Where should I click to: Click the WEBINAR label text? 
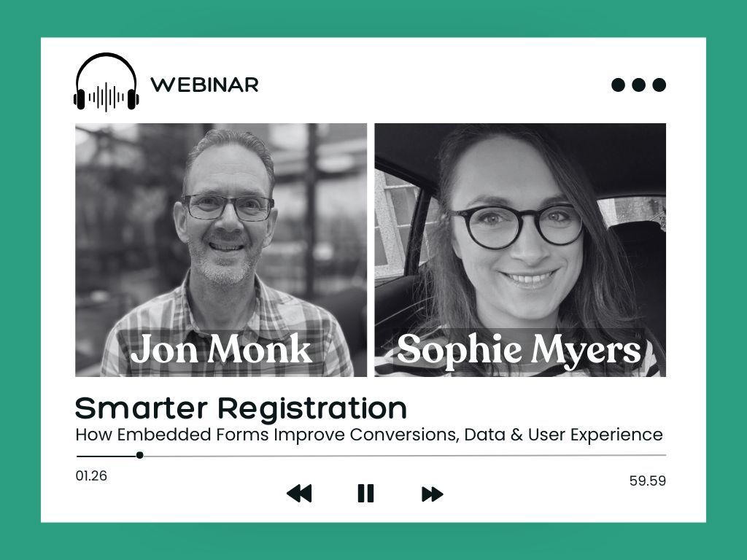[204, 85]
